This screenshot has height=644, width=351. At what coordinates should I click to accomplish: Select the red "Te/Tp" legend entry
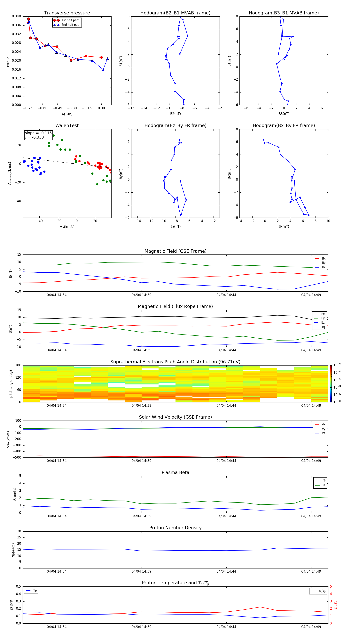[x=318, y=591]
